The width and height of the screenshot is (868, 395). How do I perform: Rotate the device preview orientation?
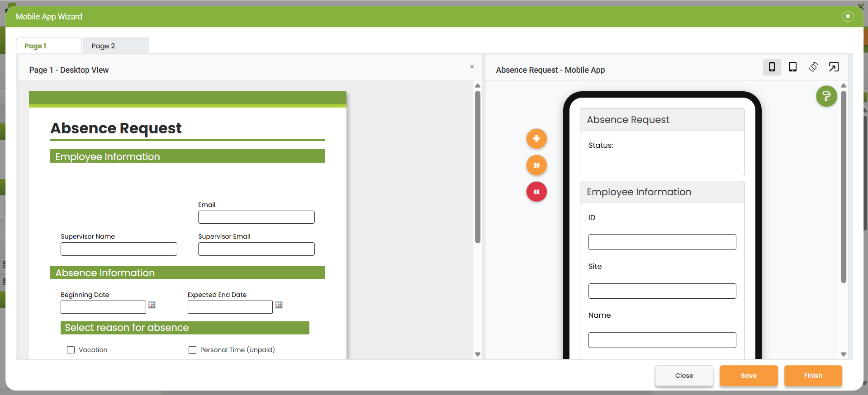[x=813, y=67]
